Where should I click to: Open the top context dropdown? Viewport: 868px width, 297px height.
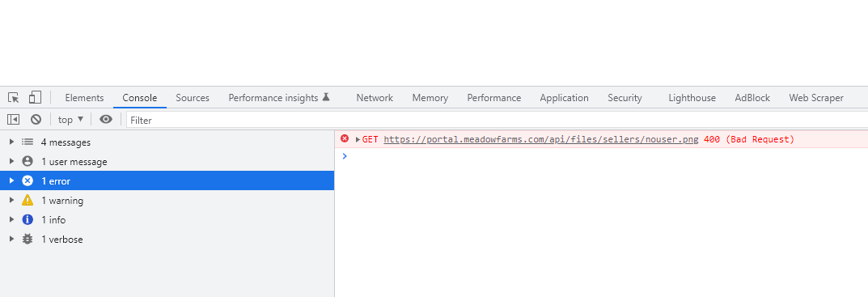tap(71, 119)
